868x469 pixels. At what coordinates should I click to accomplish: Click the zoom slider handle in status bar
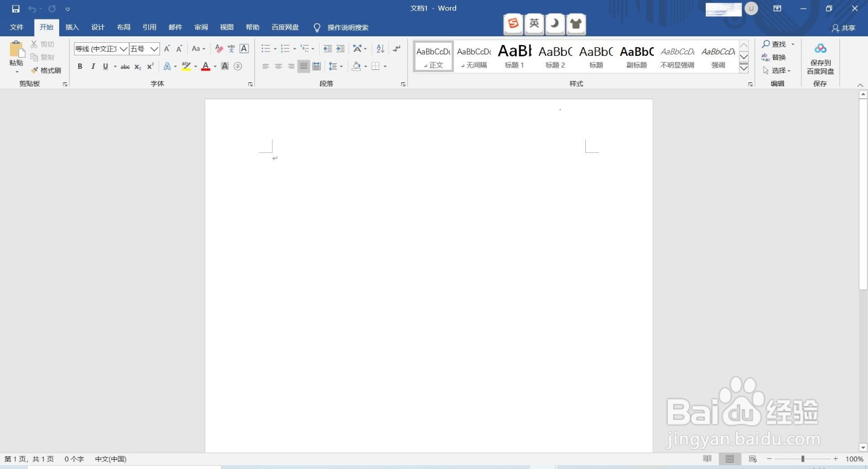pyautogui.click(x=802, y=459)
